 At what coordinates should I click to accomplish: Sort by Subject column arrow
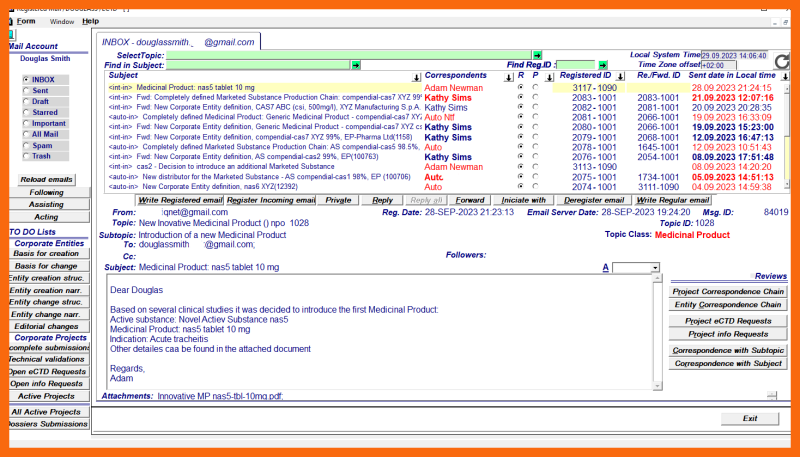[416, 76]
